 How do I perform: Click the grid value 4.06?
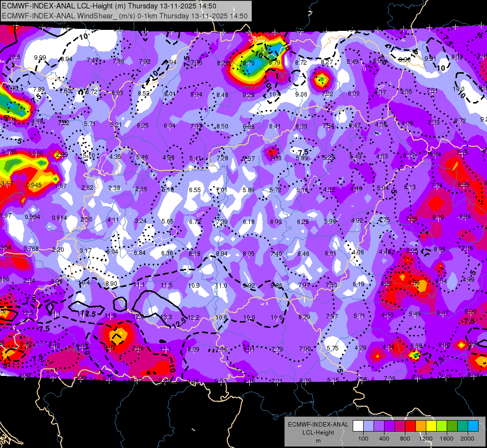[x=358, y=252]
